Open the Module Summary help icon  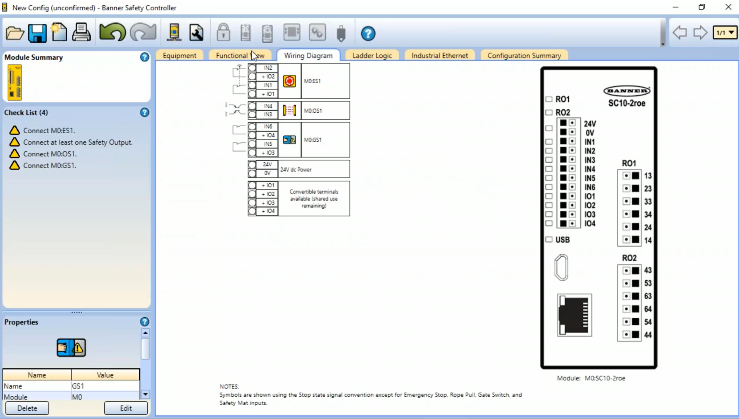point(145,57)
